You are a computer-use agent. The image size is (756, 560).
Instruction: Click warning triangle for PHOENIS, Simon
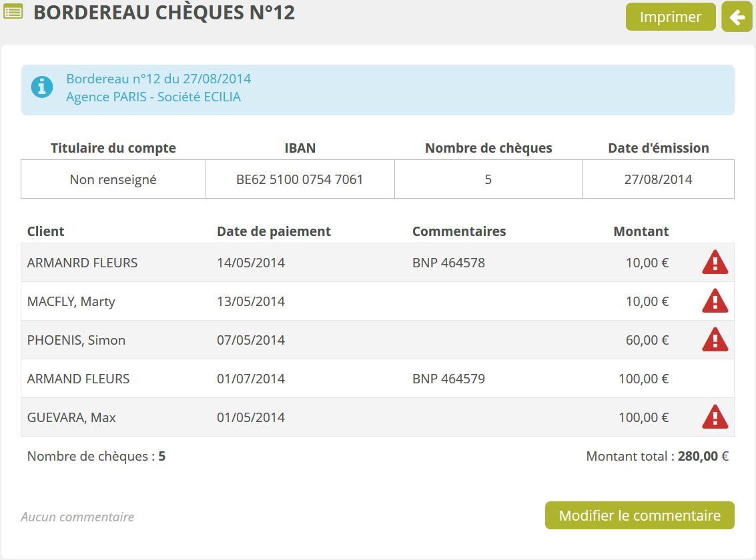715,340
